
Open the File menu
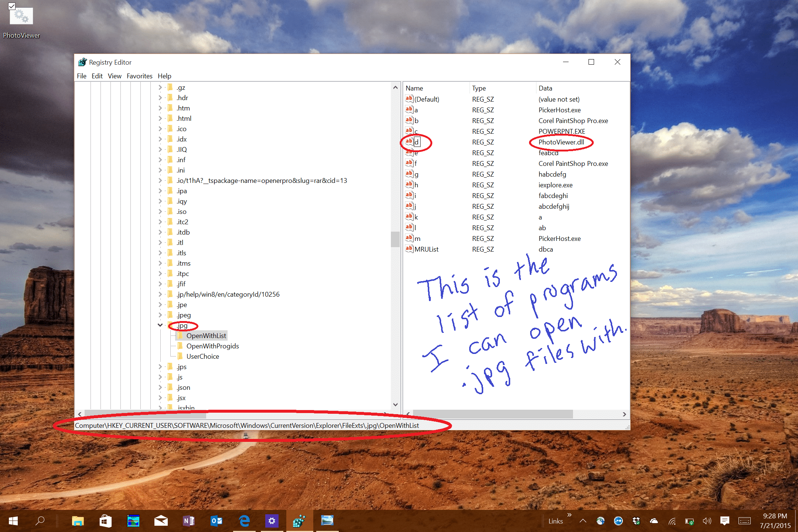coord(82,76)
